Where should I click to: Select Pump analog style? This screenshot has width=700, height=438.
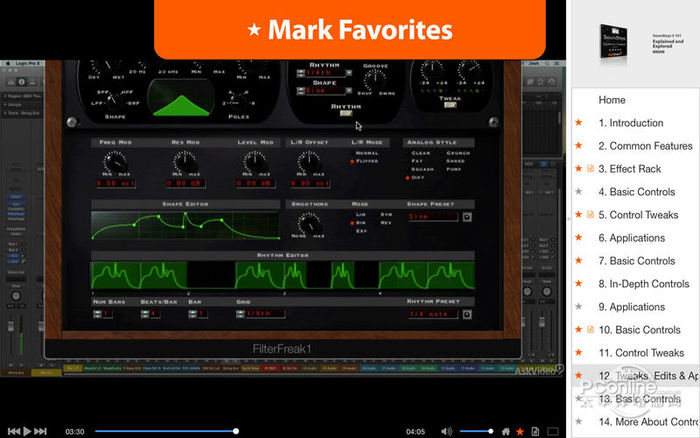pos(454,169)
